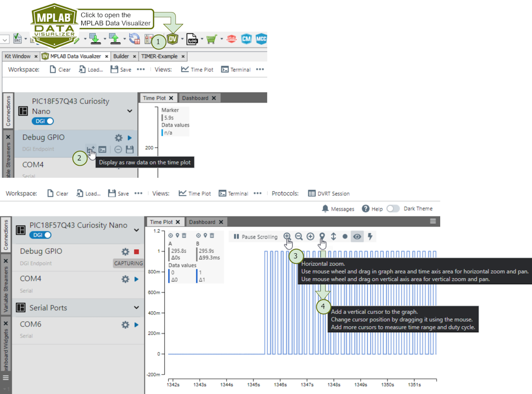Click the lightning bolt icon in plot toolbar
This screenshot has width=532, height=394.
369,237
